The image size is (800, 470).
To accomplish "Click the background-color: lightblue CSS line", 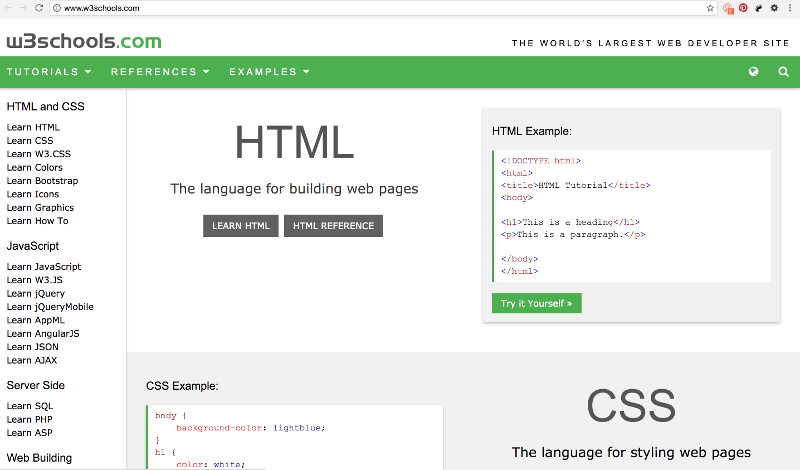I will click(251, 428).
